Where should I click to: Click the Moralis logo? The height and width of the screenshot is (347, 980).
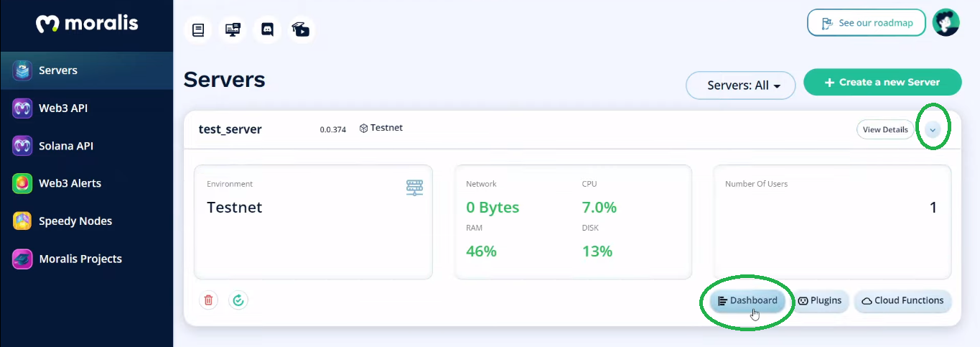coord(87,24)
